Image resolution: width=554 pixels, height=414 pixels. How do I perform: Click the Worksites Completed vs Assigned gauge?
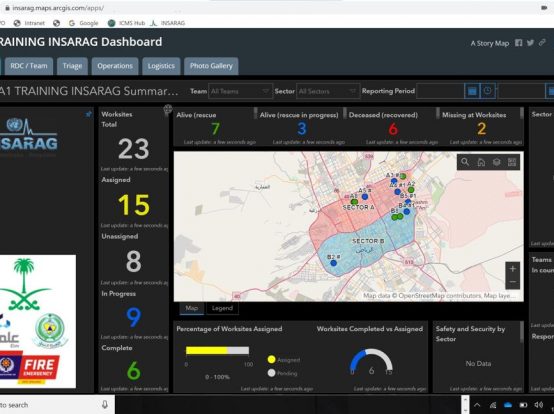[371, 361]
